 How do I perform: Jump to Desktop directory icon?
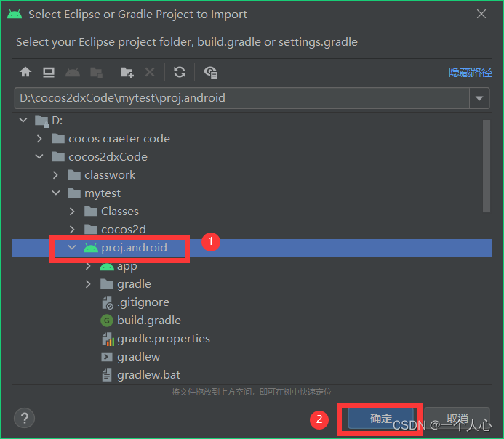(49, 72)
